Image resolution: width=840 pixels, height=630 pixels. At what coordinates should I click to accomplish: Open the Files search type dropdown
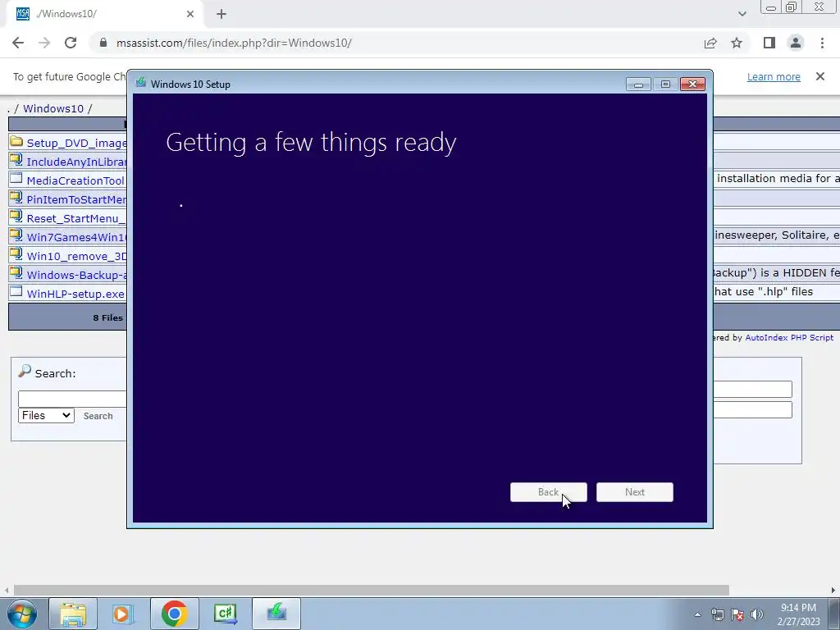click(x=46, y=415)
